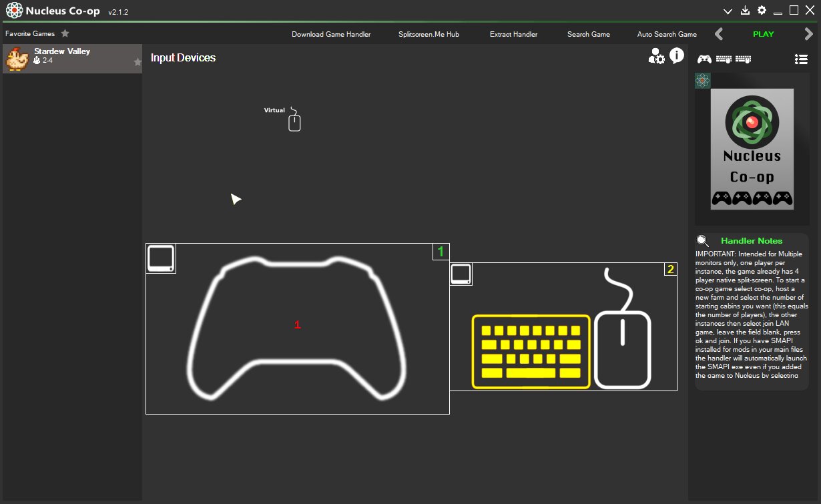Open the Splitscreen.Me Hub link
Viewport: 821px width, 504px height.
point(429,34)
